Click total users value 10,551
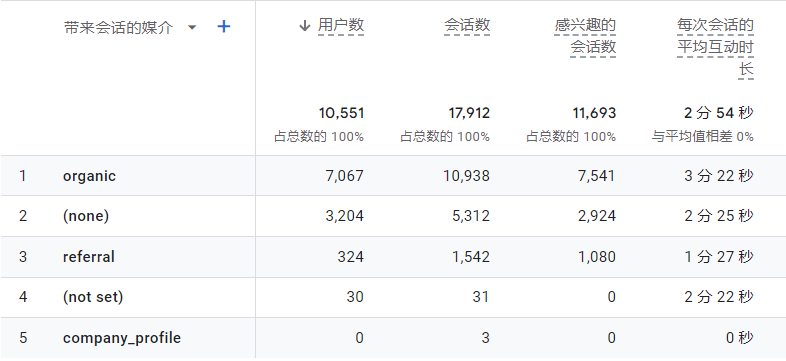 click(341, 113)
